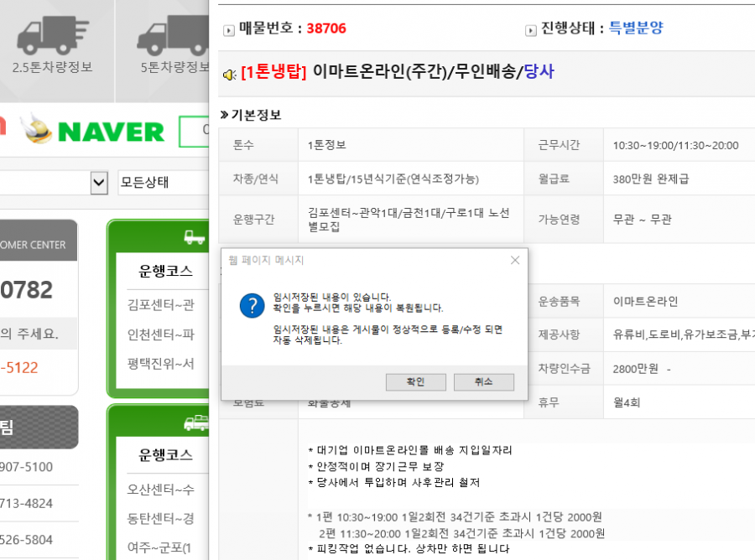The height and width of the screenshot is (560, 755).
Task: Click the 가능연령 label cell
Action: (564, 220)
